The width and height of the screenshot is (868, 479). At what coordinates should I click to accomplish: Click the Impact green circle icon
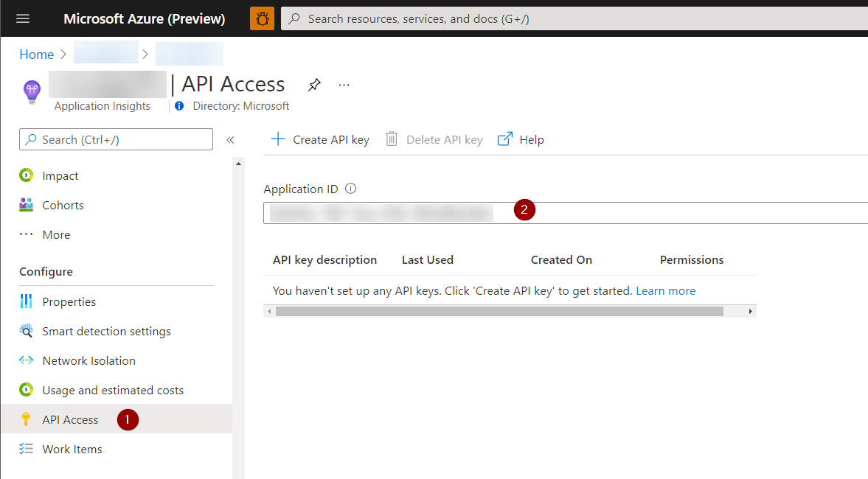click(26, 175)
